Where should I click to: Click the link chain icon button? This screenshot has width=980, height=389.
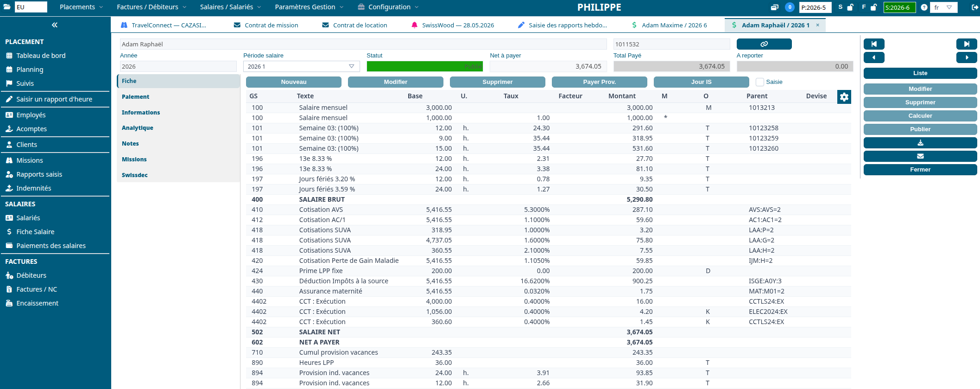[x=764, y=44]
